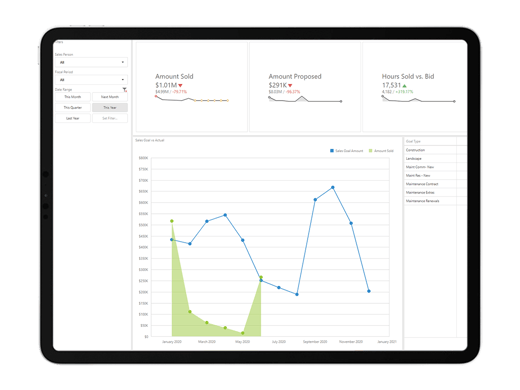Select the Next Month date range
Screen dimensions: 520x390
pos(110,97)
